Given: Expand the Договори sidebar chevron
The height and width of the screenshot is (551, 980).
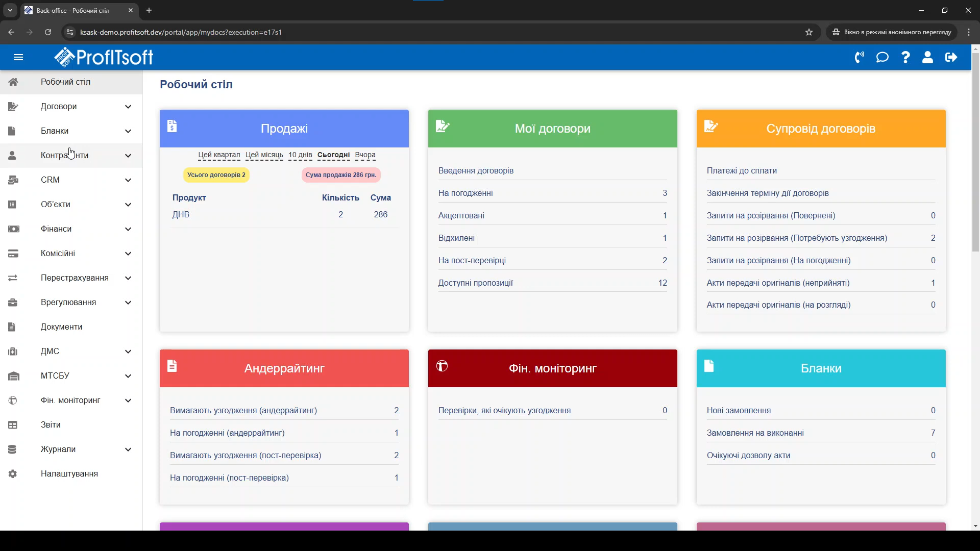Looking at the screenshot, I should click(x=128, y=107).
